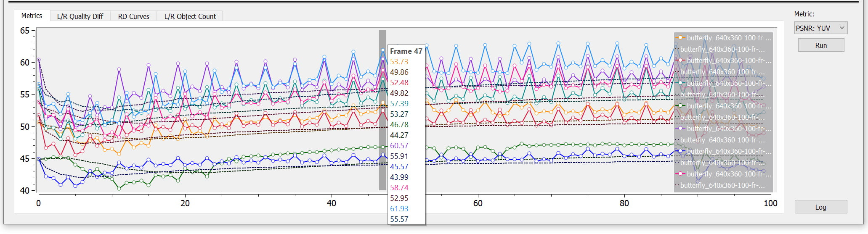Select the pink solid-line butterfly legend entry
Viewport: 868px width, 234px height.
click(x=724, y=174)
